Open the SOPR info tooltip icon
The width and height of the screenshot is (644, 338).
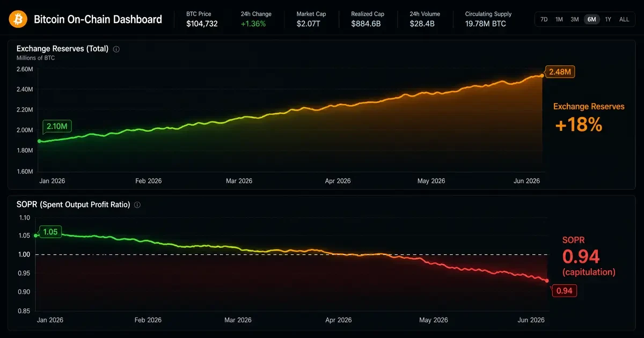pos(137,205)
